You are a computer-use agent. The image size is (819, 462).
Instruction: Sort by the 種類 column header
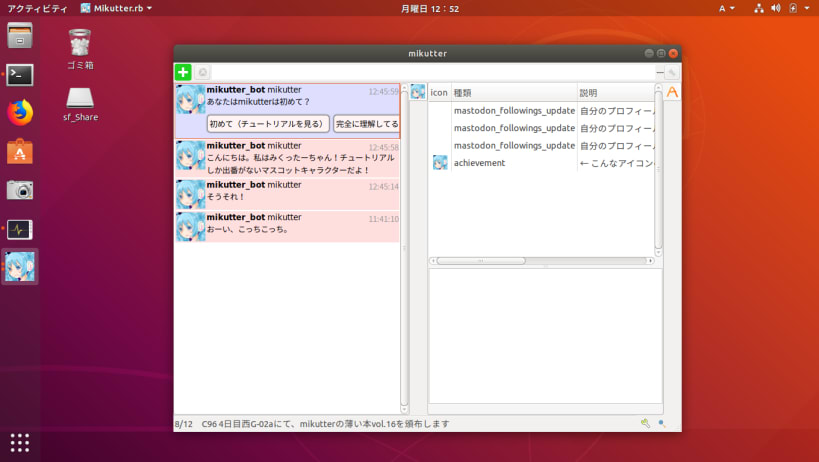(x=514, y=92)
